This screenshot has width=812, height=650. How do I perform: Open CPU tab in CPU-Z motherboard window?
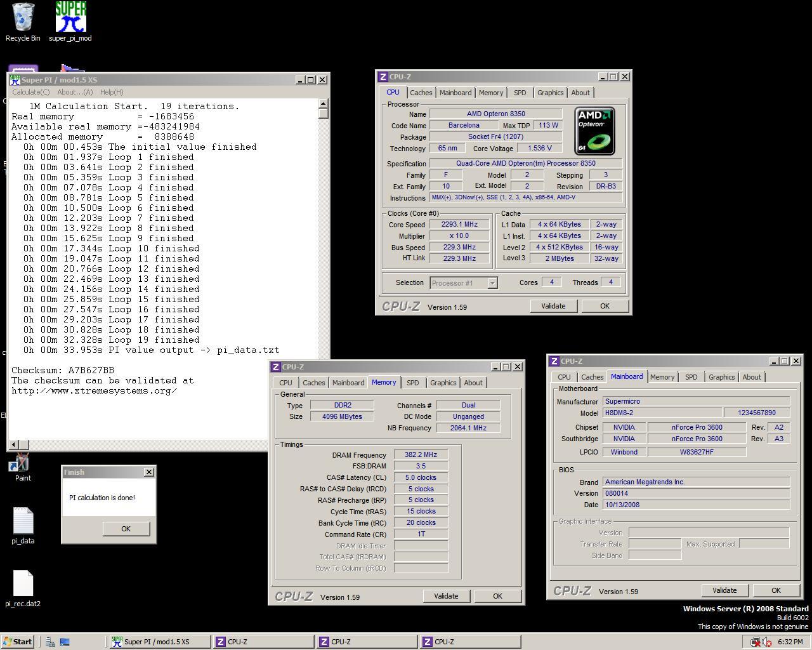click(x=564, y=377)
